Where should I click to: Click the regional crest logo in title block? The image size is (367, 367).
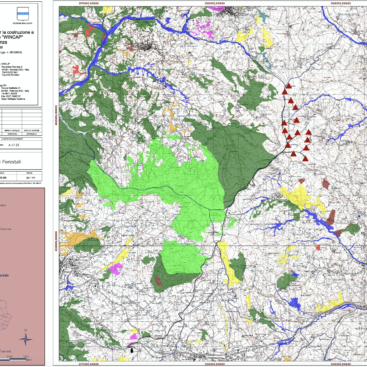22,15
